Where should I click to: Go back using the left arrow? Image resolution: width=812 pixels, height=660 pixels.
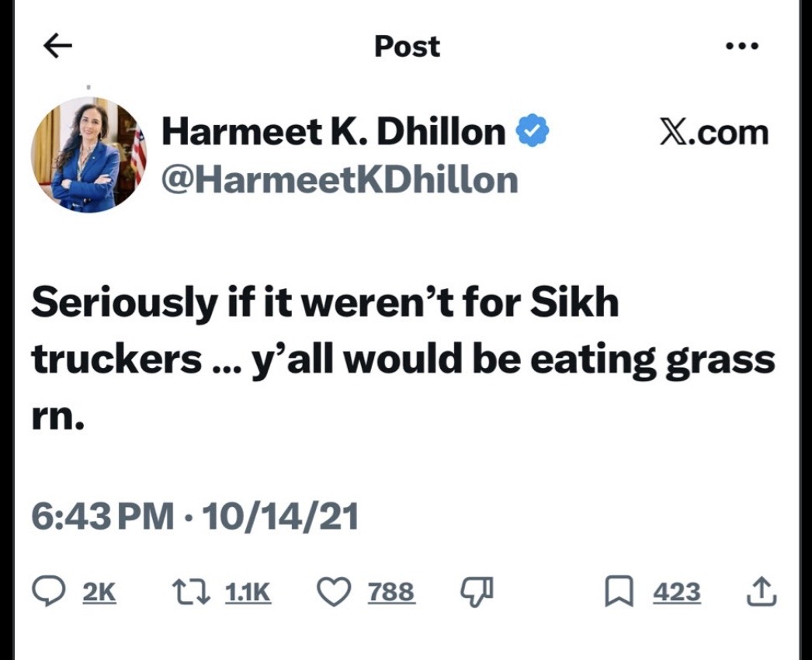(x=57, y=47)
